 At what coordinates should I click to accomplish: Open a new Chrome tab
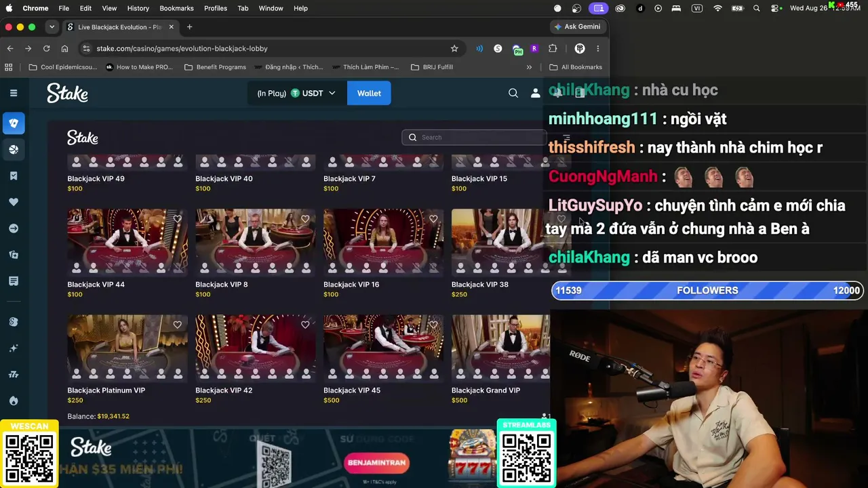[x=189, y=27]
